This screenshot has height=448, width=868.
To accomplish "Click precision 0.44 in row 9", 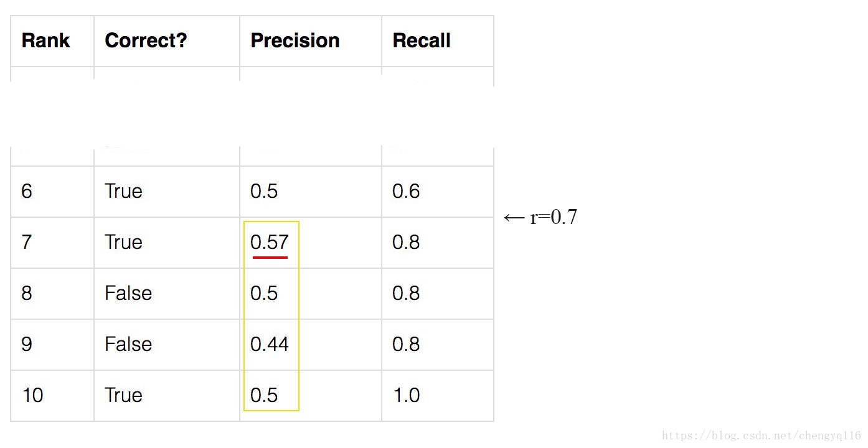I will click(x=270, y=344).
